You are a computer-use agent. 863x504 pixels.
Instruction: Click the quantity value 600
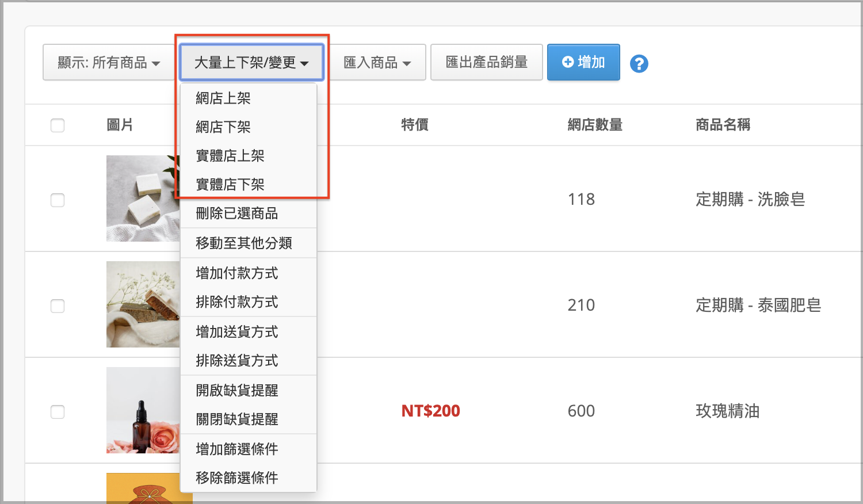click(581, 411)
